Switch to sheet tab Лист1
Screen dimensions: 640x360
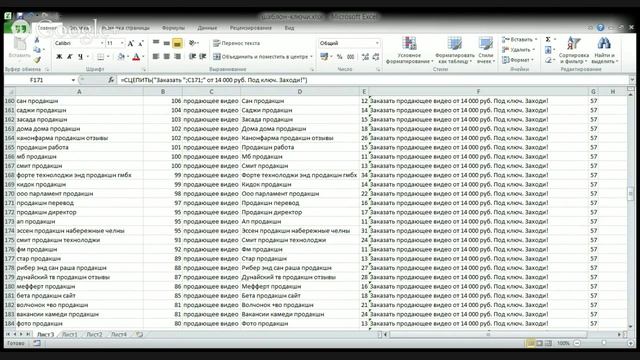pos(69,334)
